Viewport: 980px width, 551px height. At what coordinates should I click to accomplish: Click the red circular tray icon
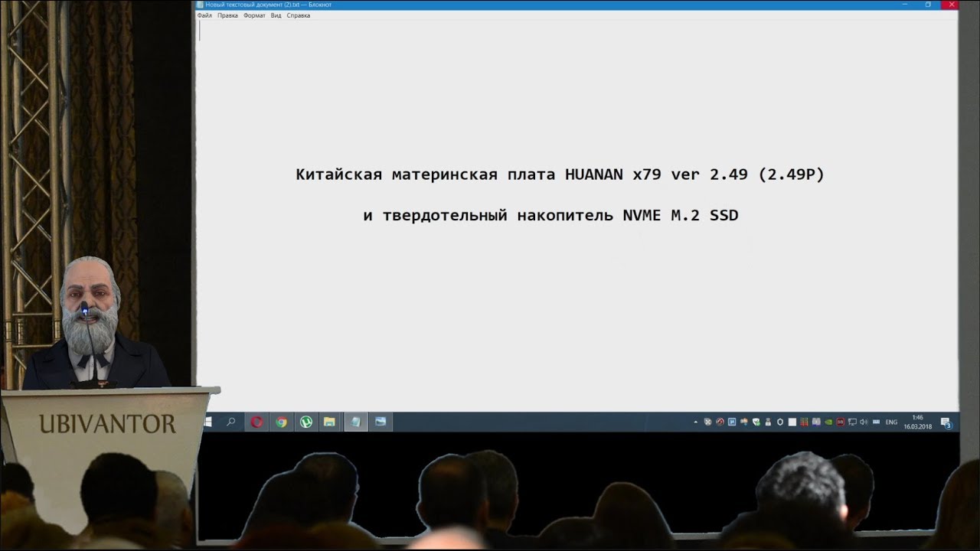pyautogui.click(x=720, y=422)
